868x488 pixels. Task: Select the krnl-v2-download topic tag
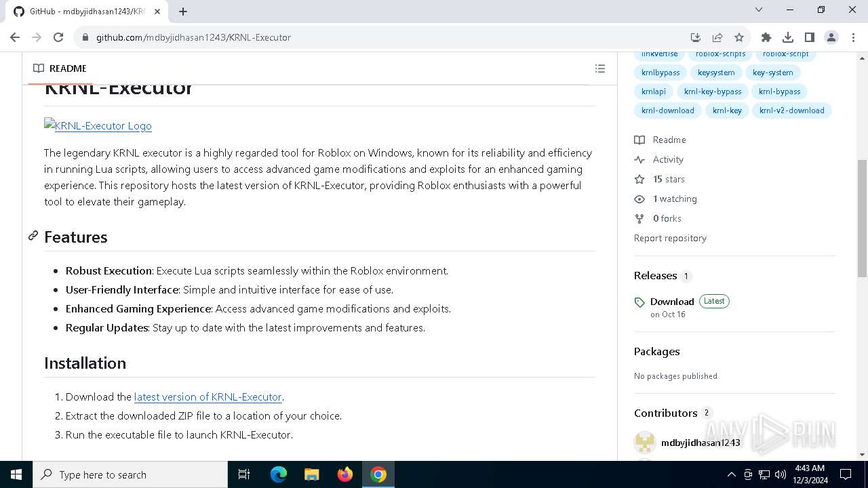coord(792,110)
